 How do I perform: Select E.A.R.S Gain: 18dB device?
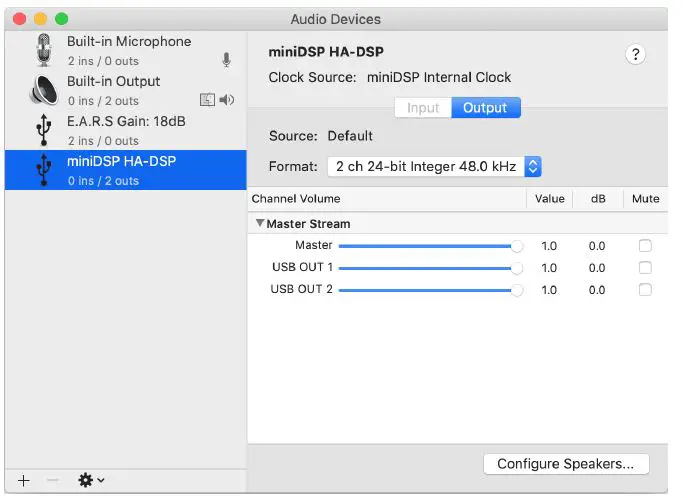(126, 130)
